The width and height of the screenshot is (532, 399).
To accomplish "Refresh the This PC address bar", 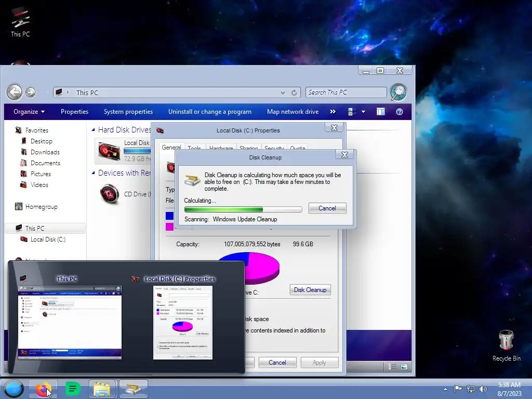I will tap(294, 92).
